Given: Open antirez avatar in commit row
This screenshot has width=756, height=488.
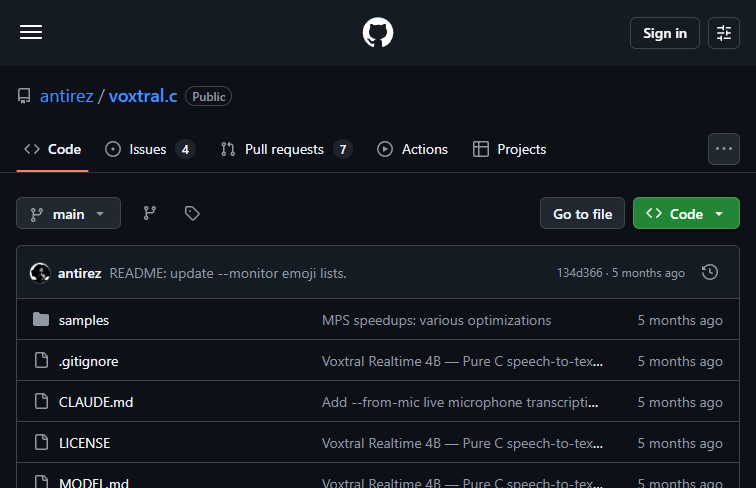Looking at the screenshot, I should (x=40, y=273).
